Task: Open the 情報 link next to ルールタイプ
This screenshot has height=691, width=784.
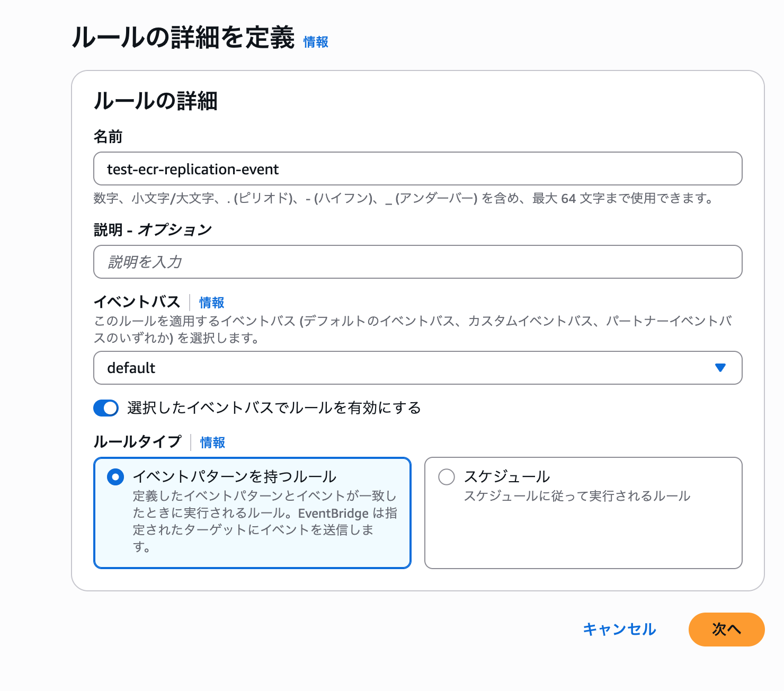Action: pos(212,442)
